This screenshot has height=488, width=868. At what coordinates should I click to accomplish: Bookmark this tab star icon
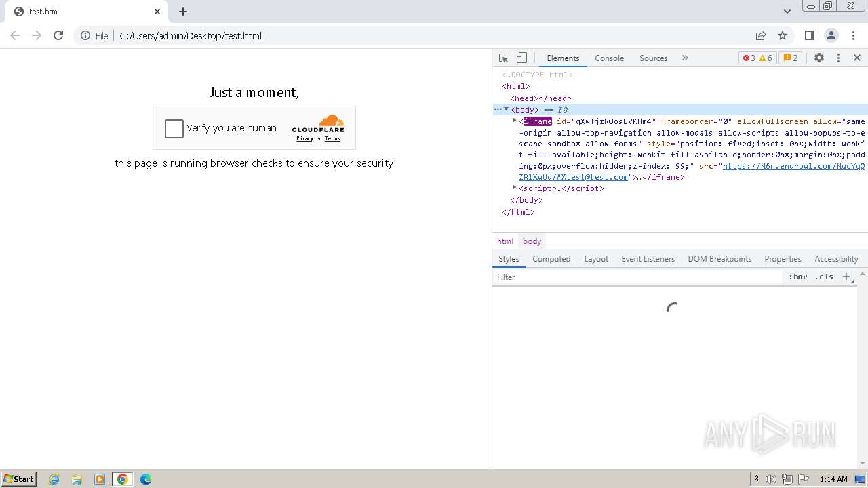pyautogui.click(x=783, y=35)
